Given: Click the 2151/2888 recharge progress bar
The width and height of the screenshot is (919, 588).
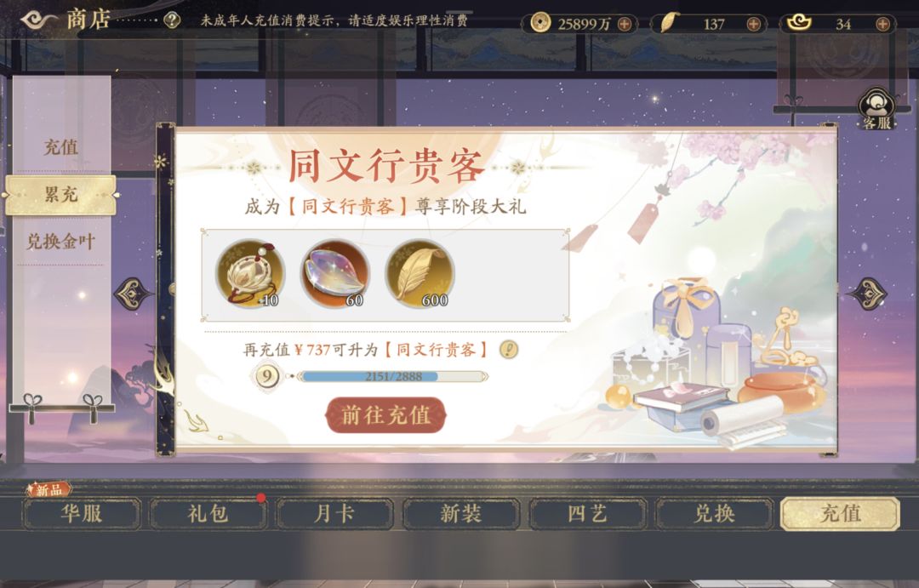Looking at the screenshot, I should (392, 376).
